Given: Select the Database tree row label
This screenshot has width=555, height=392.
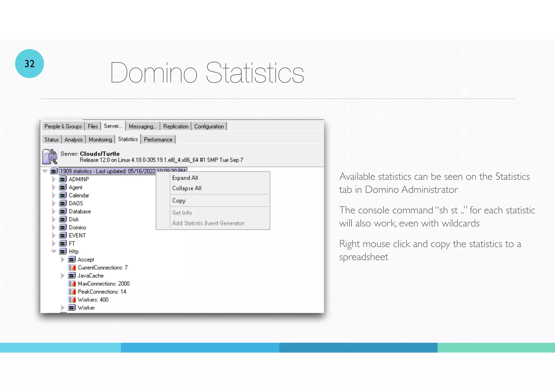Looking at the screenshot, I should pos(80,211).
